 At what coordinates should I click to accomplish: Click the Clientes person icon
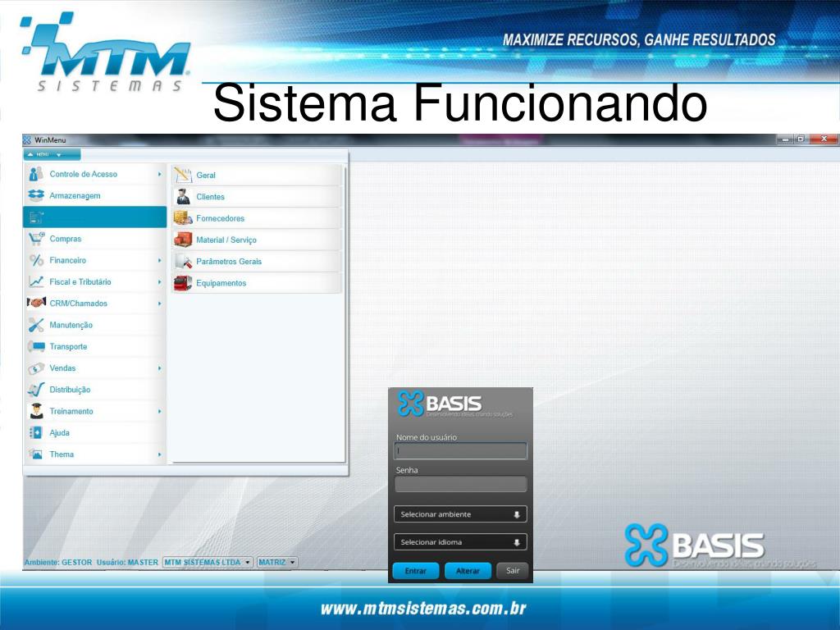(x=183, y=197)
